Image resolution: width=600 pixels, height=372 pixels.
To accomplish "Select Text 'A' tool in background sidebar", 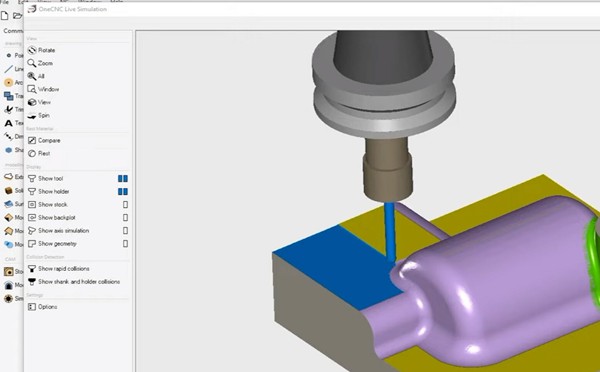I will [x=13, y=123].
